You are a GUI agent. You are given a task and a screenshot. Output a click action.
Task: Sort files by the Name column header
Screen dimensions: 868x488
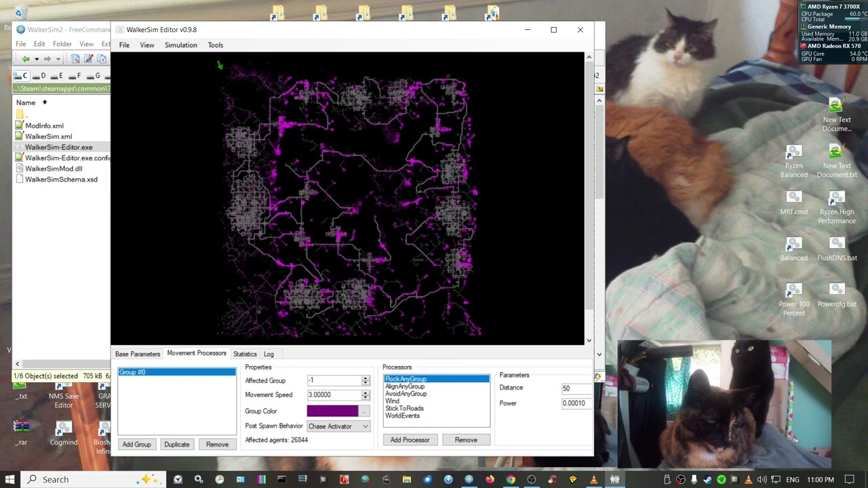click(26, 102)
